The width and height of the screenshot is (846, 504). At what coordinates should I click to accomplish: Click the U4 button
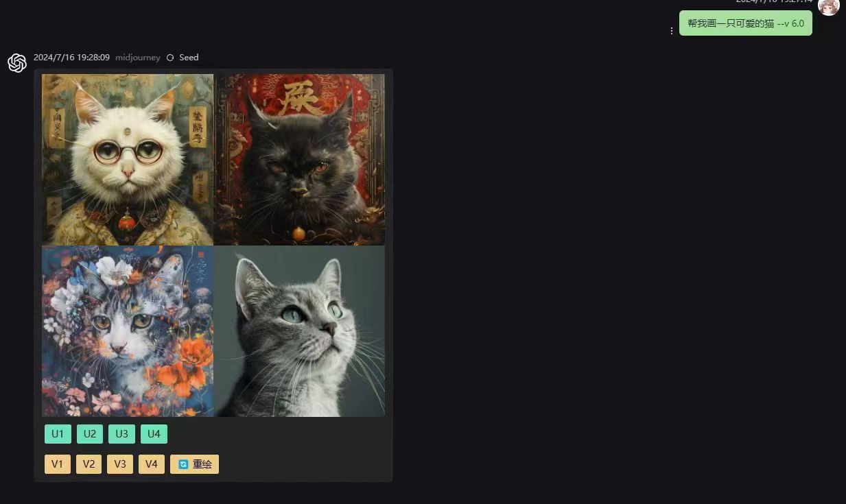154,434
